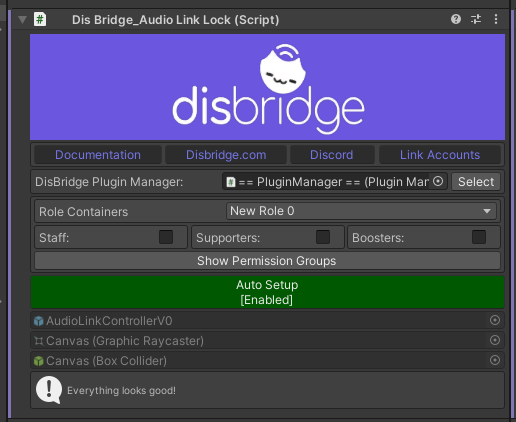
Task: Open object picker for DisBridge Plugin Manager
Action: tap(438, 181)
